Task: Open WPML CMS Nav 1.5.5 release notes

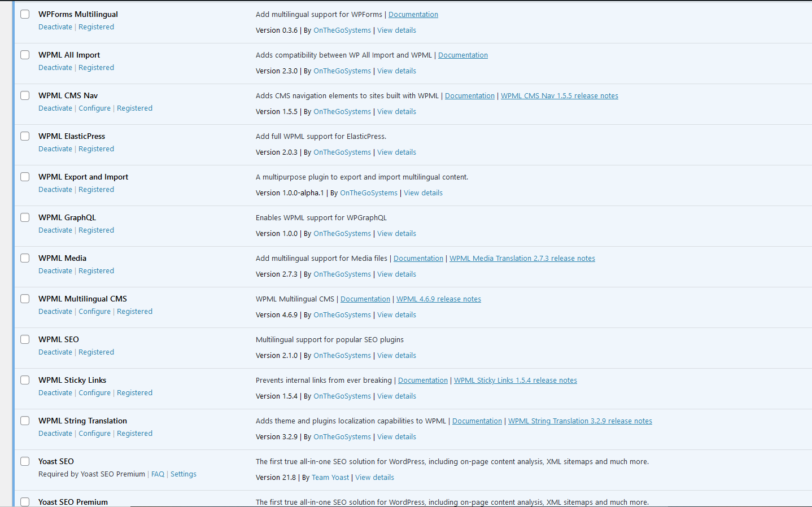Action: pos(560,96)
